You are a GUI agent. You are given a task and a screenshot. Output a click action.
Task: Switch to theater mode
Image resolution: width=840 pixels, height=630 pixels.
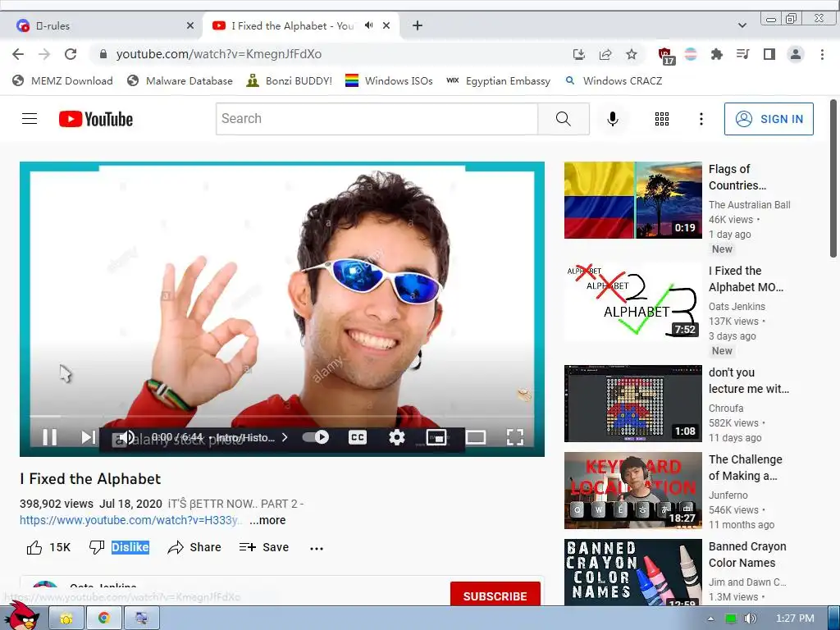point(476,437)
